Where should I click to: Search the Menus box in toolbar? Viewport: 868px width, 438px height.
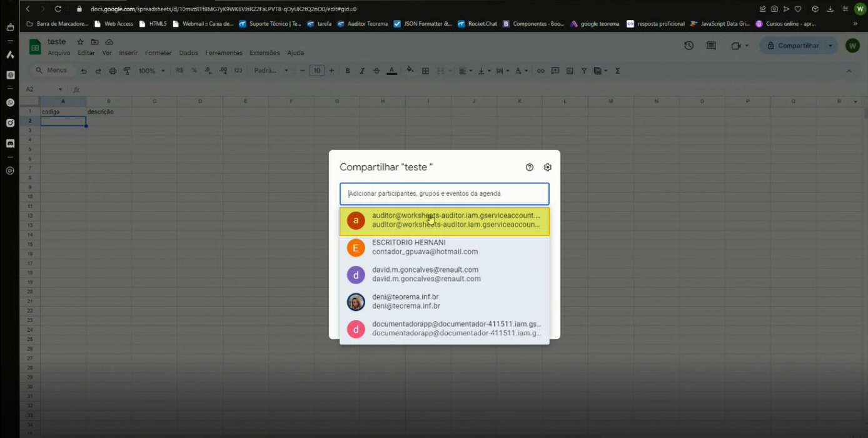click(52, 71)
